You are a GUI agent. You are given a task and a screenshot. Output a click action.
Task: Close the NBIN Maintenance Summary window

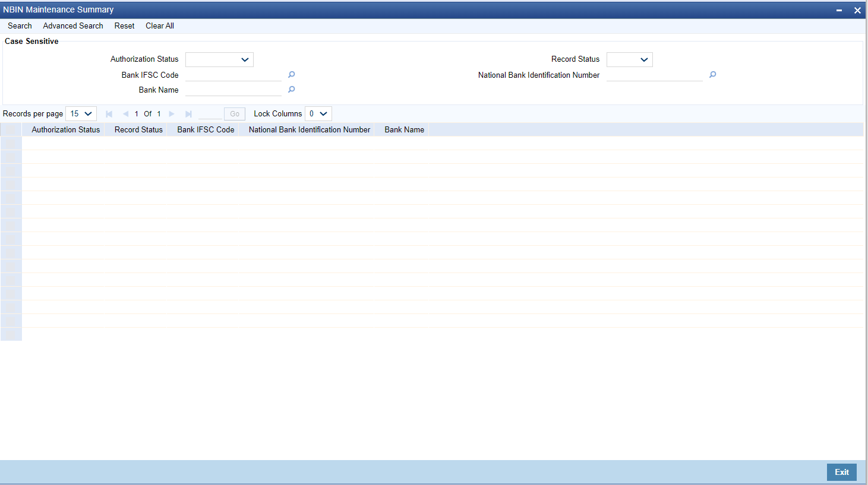[857, 10]
